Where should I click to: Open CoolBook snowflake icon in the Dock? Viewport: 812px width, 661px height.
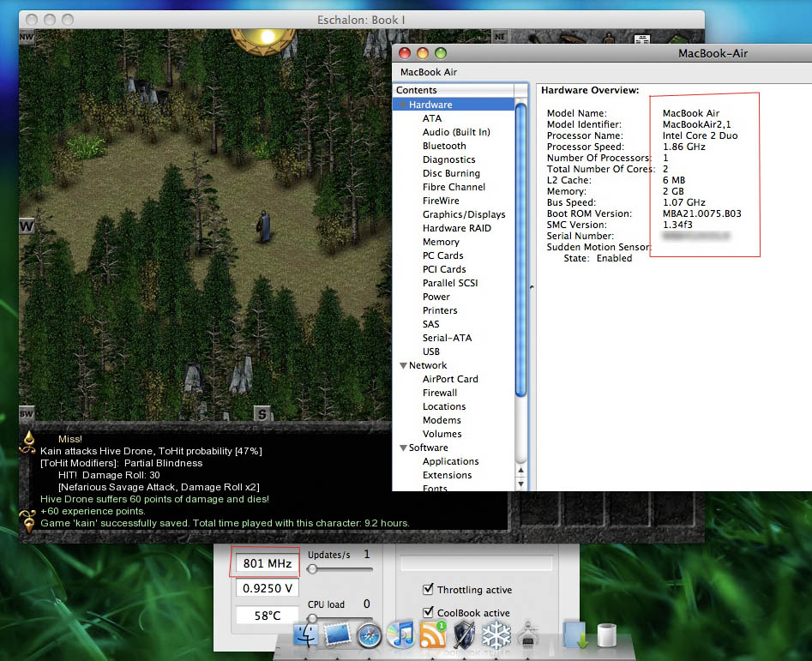pos(496,634)
